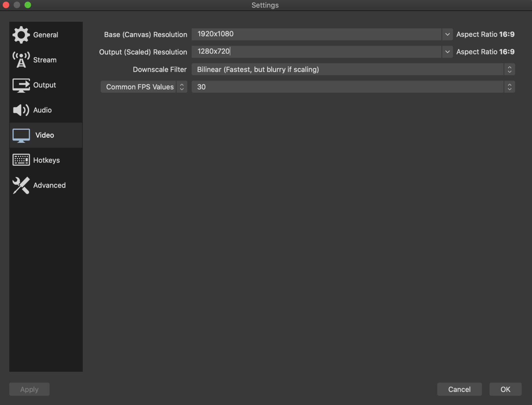Open the FPS value dropdown showing 30

click(x=509, y=87)
